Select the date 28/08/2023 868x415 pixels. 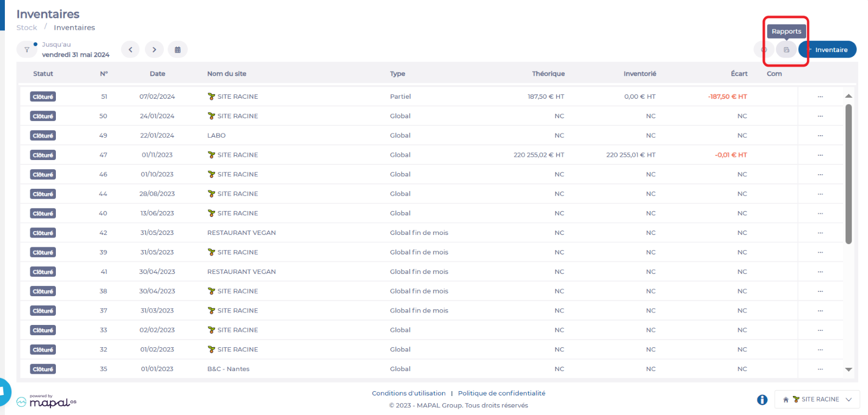click(x=157, y=194)
